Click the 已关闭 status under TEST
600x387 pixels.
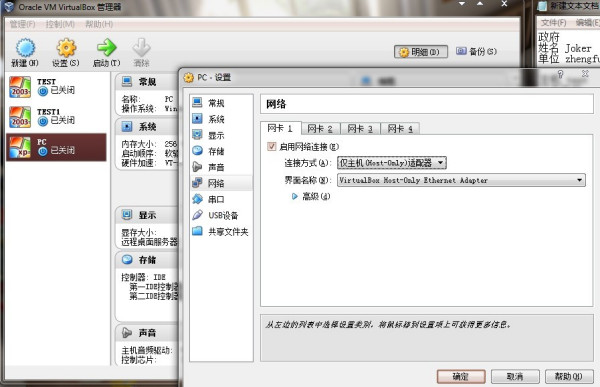pyautogui.click(x=62, y=90)
